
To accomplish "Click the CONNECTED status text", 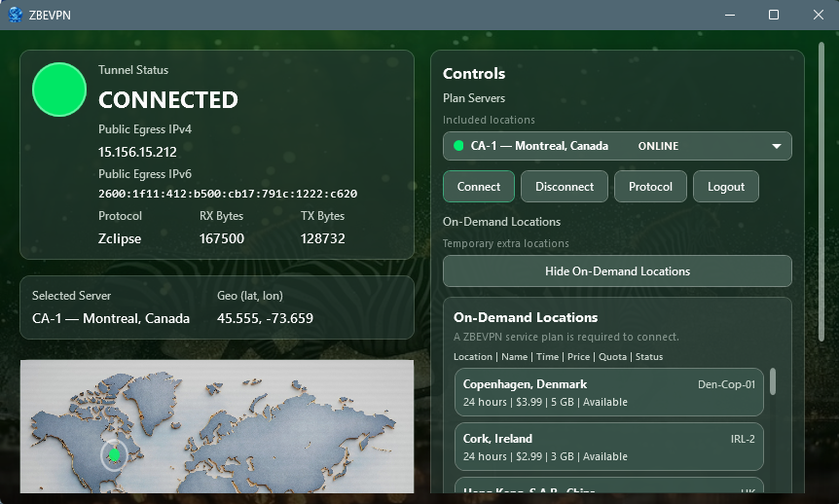I will tap(168, 100).
